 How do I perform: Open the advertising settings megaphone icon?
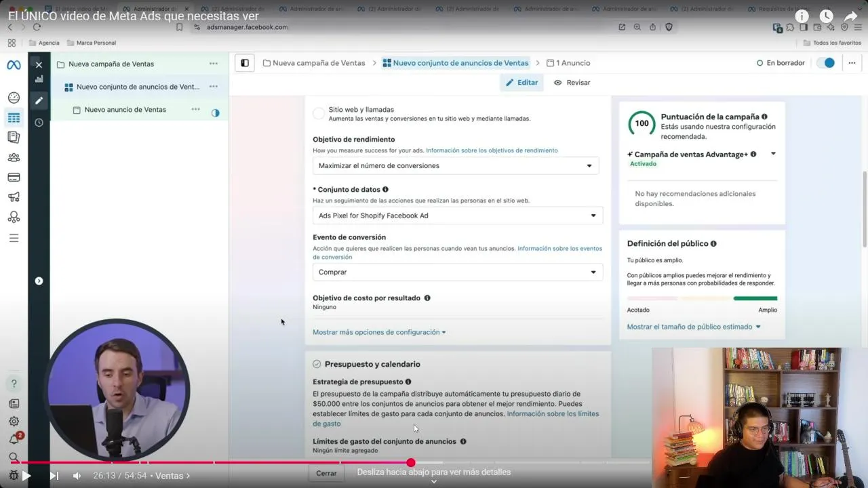click(14, 197)
